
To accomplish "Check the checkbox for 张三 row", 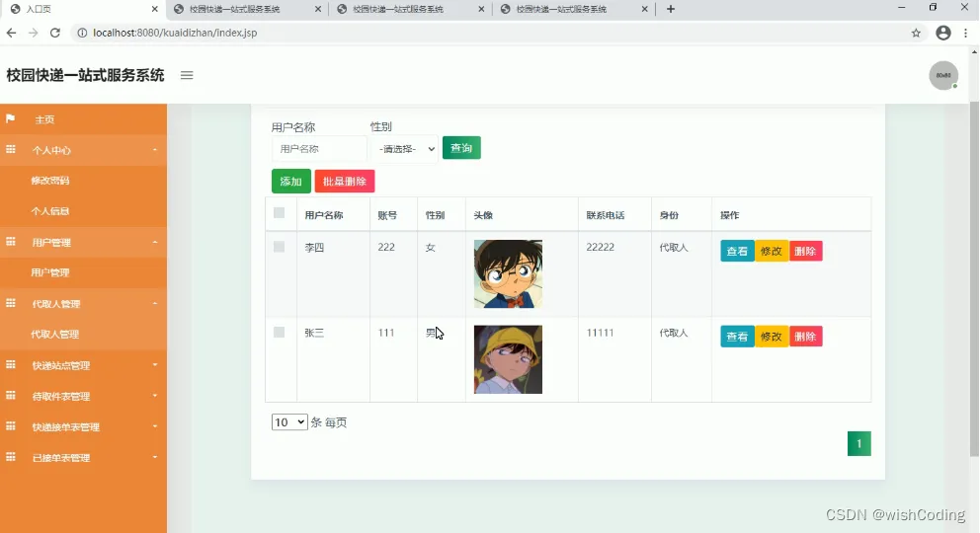I will 280,332.
